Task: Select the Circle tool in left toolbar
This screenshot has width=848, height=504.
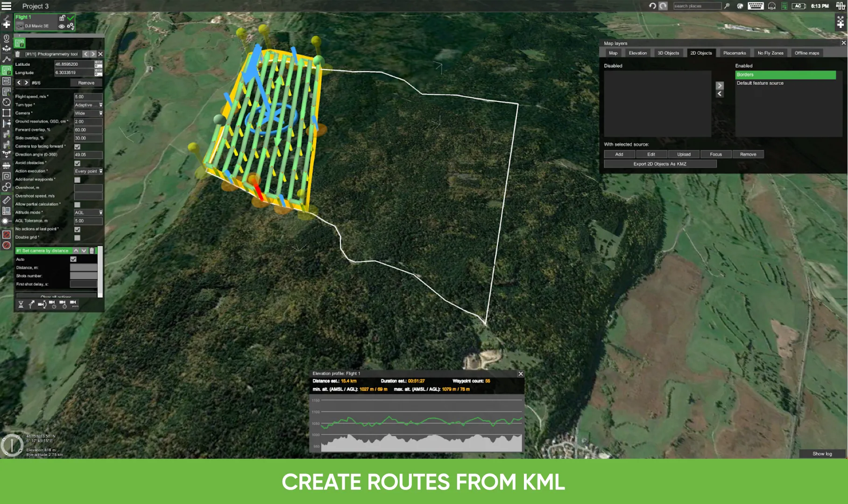Action: point(7,102)
